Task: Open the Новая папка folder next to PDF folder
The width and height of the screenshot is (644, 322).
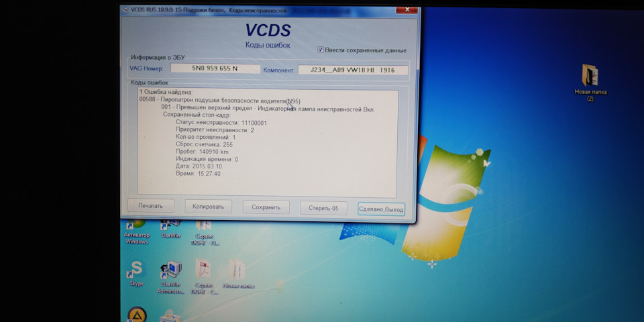Action: pos(237,274)
